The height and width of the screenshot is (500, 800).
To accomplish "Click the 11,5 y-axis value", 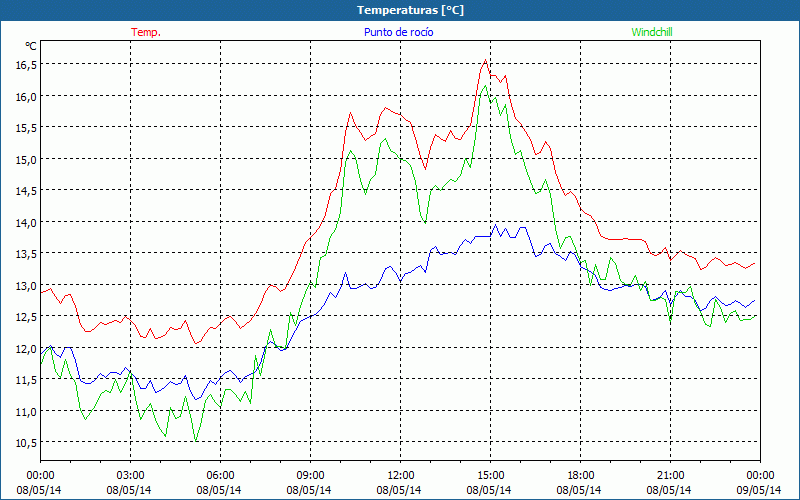I will pyautogui.click(x=27, y=380).
